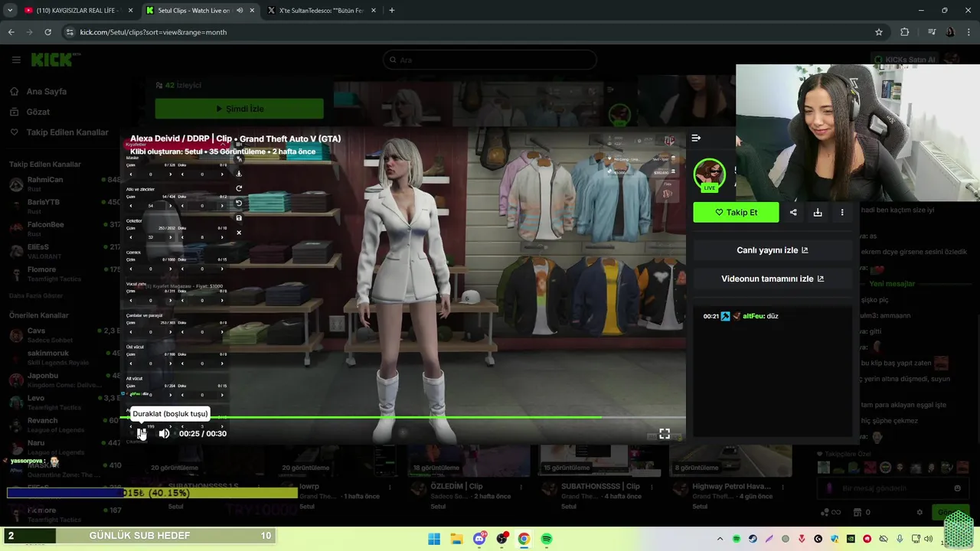This screenshot has height=551, width=980.
Task: Open Japonbu recommended channel
Action: 64,380
